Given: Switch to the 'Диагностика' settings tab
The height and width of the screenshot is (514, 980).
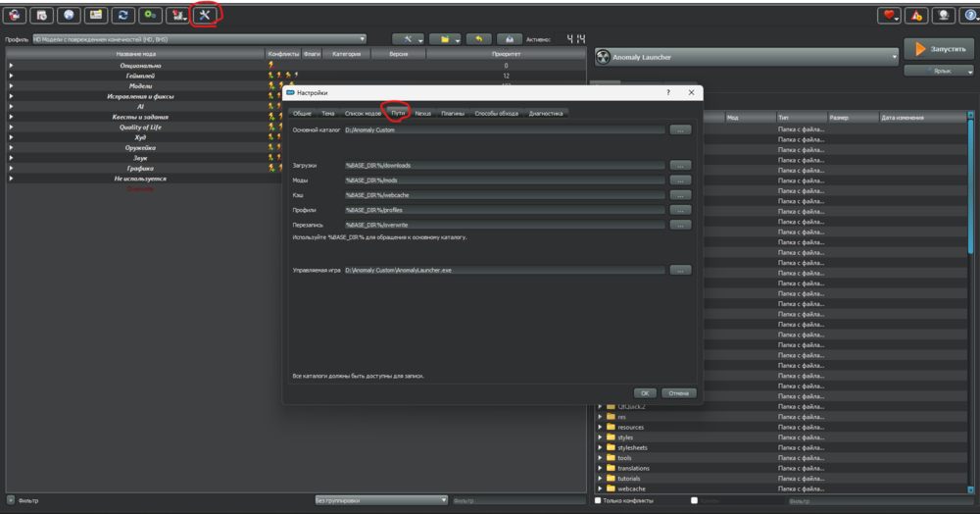Looking at the screenshot, I should pos(546,114).
